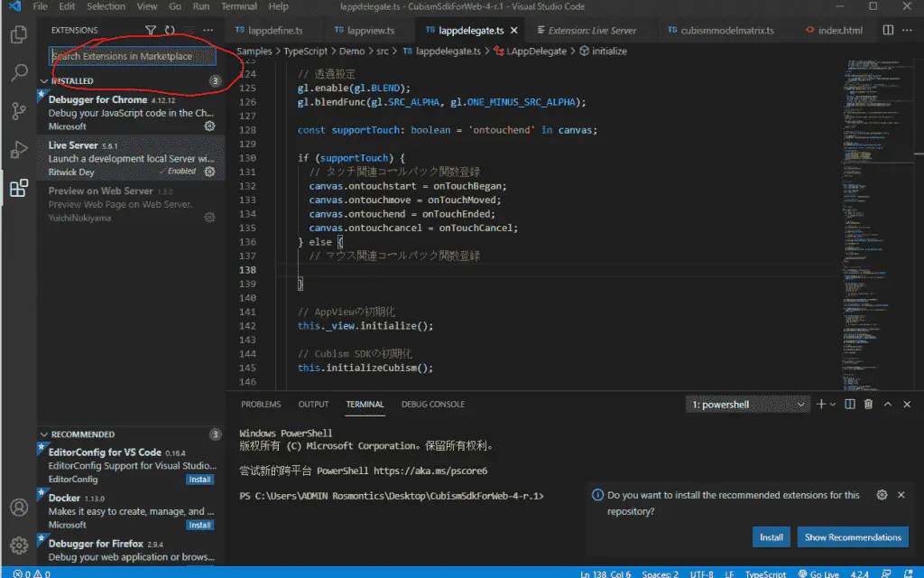
Task: Change LF line ending in status bar
Action: (729, 573)
